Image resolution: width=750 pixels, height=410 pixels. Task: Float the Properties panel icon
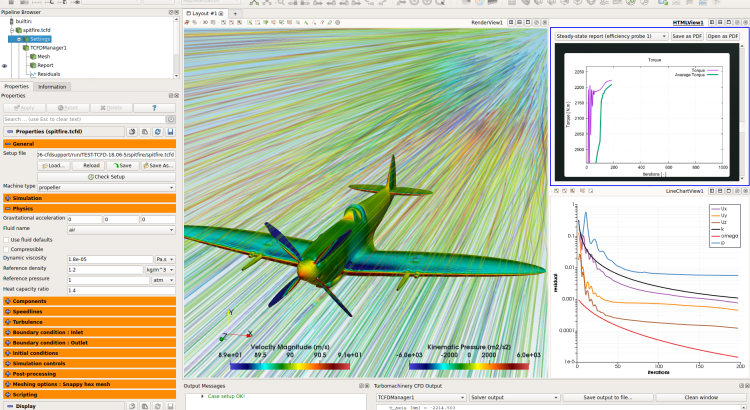click(171, 96)
